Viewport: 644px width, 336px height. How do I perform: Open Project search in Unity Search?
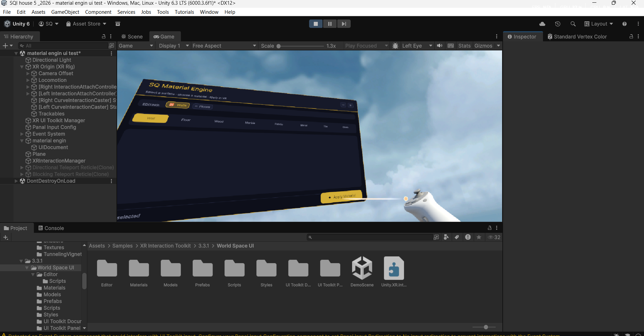point(436,237)
